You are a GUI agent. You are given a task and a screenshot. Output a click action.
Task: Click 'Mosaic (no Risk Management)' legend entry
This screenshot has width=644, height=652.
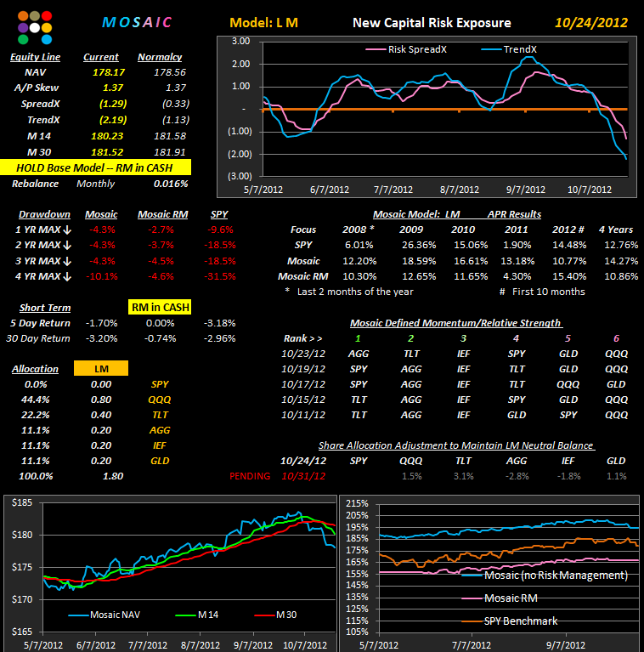coord(545,575)
